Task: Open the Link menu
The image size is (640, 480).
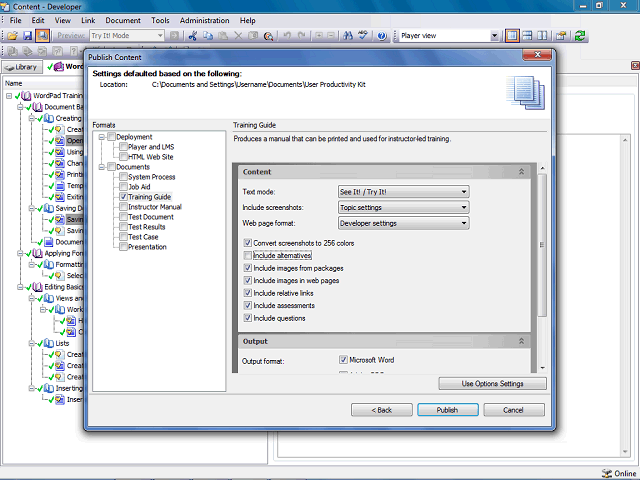Action: click(x=88, y=20)
